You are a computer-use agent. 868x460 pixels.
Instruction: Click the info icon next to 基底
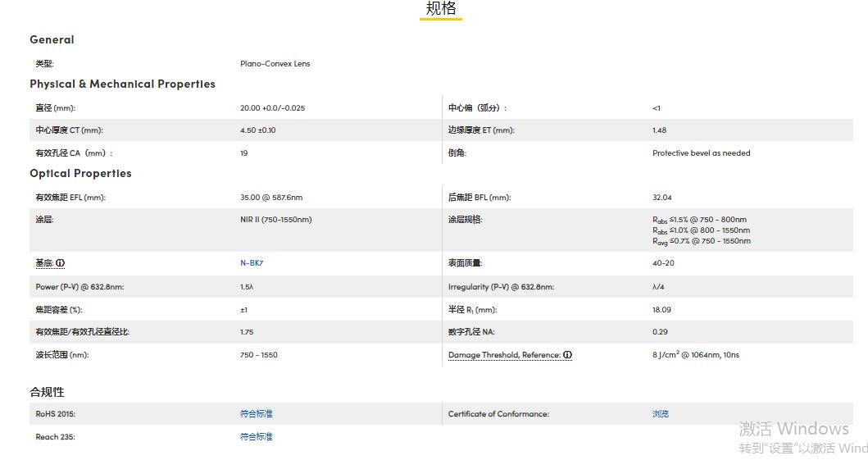[x=61, y=263]
